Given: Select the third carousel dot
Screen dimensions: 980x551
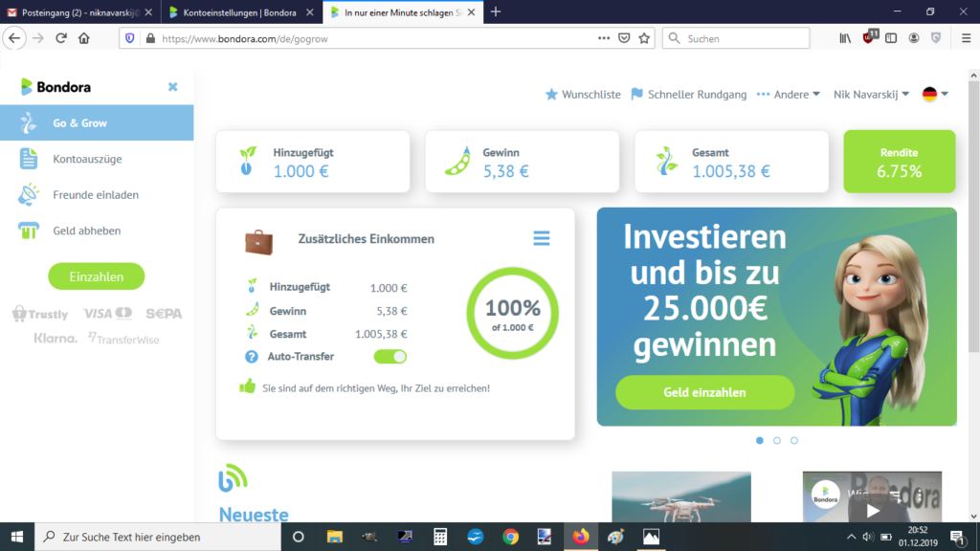Looking at the screenshot, I should tap(793, 440).
